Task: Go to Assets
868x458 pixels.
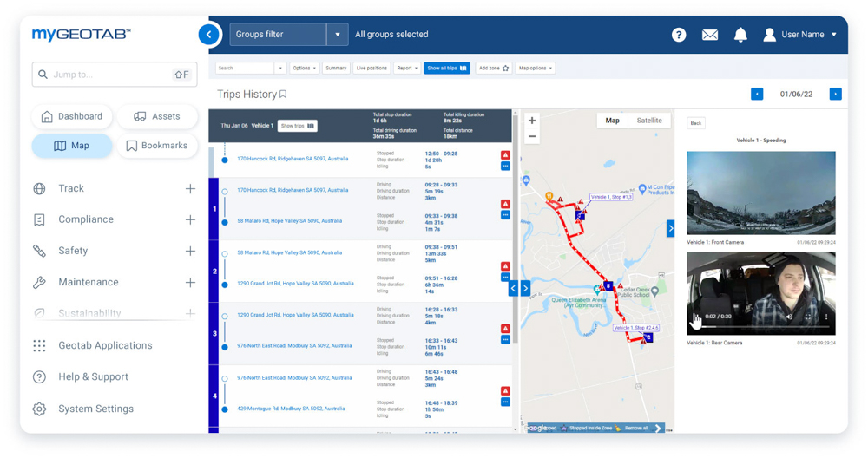Action: pyautogui.click(x=157, y=117)
